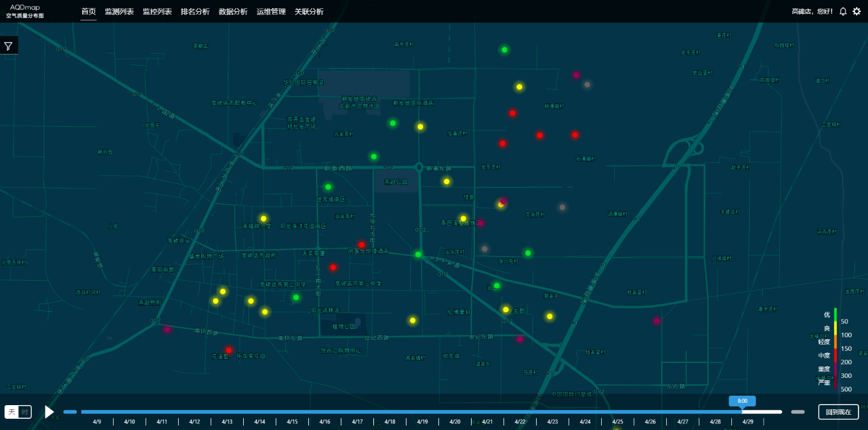Switch timeline to 天 (day) mode

point(12,412)
